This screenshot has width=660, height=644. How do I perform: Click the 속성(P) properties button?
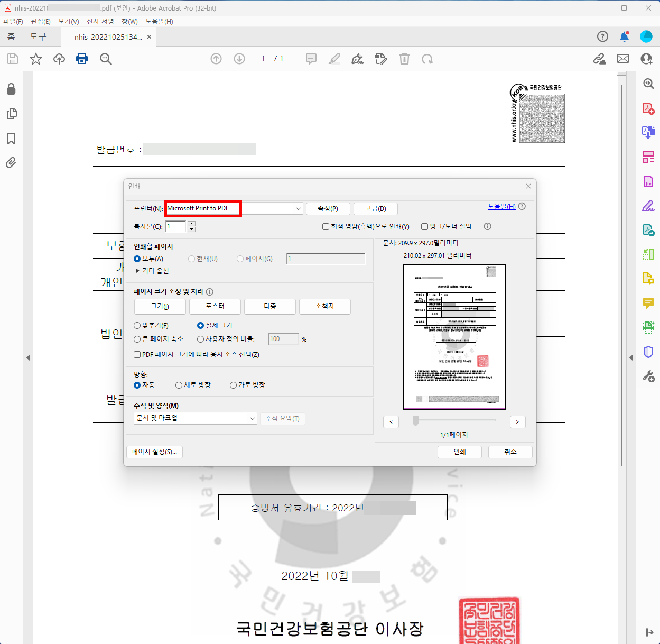point(328,209)
